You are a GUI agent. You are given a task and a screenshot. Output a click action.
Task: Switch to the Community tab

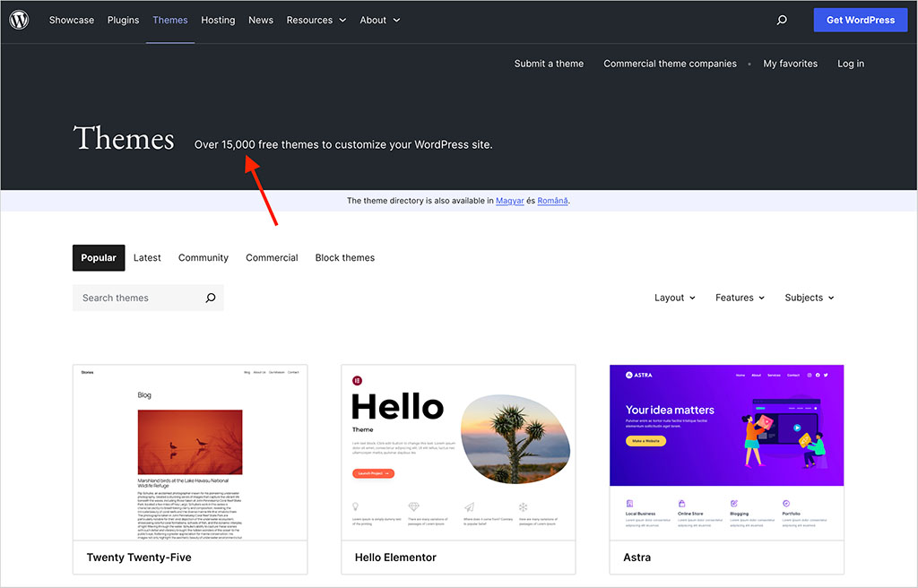204,257
